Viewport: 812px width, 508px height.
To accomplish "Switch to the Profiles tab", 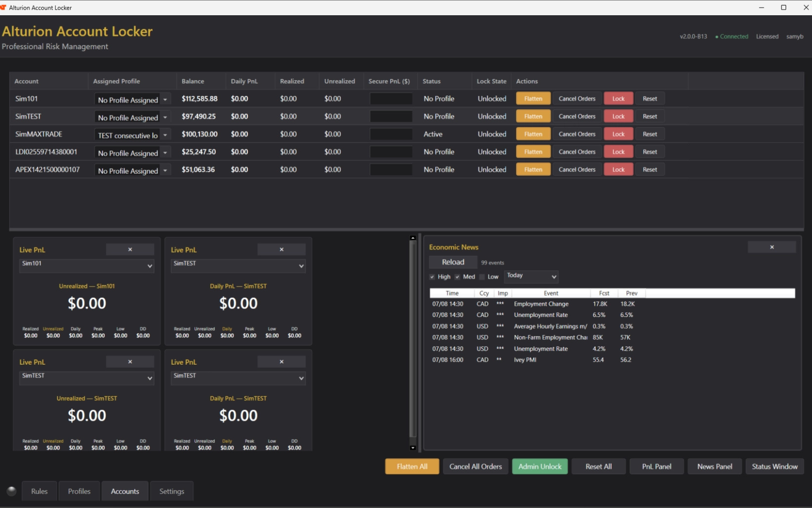I will pos(79,491).
